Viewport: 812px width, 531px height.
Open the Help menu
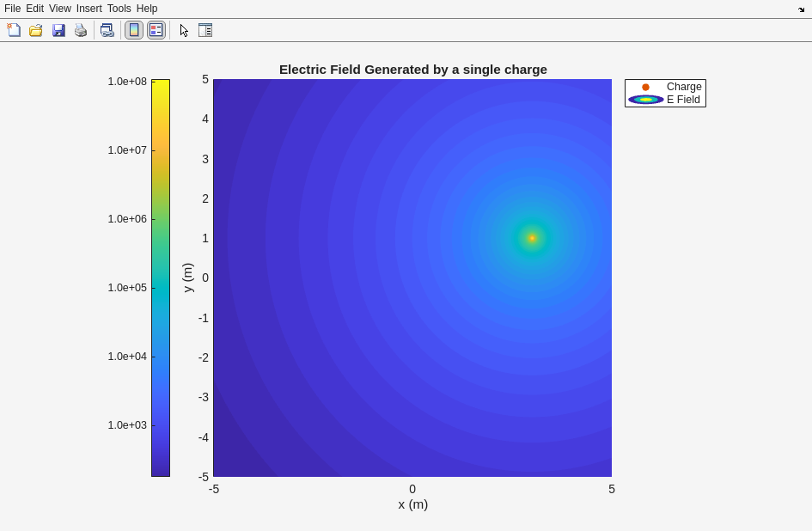[x=147, y=9]
